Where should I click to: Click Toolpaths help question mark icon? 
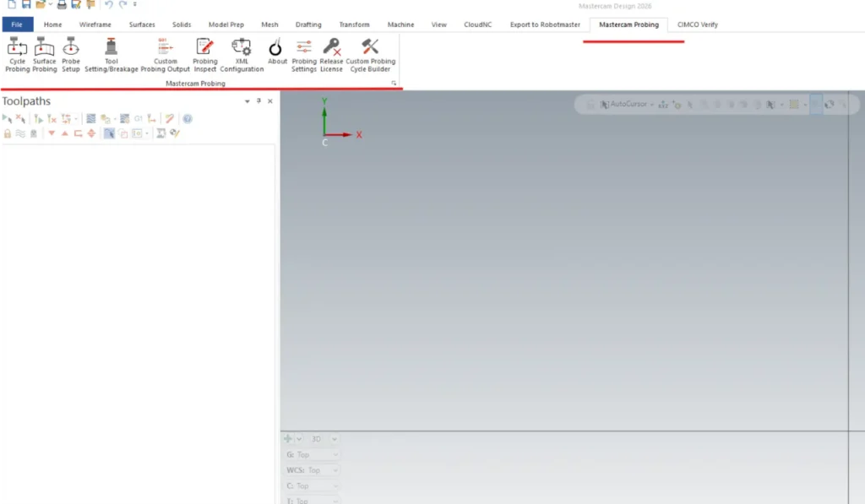(x=188, y=118)
